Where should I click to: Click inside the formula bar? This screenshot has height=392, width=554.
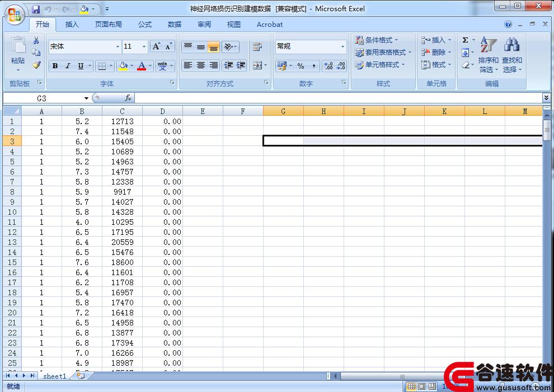coord(338,98)
